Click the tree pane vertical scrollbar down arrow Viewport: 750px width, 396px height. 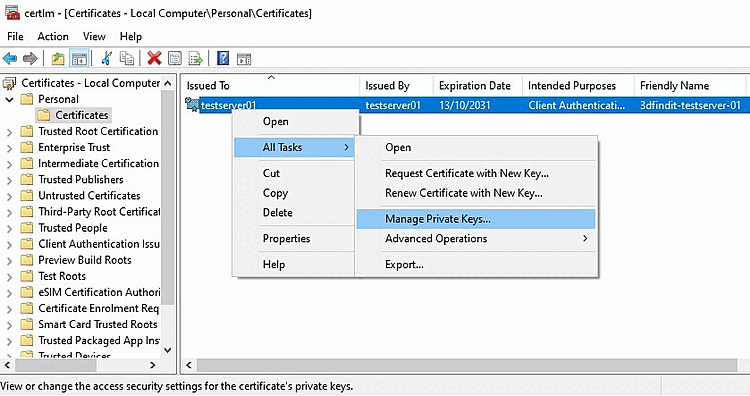point(167,350)
